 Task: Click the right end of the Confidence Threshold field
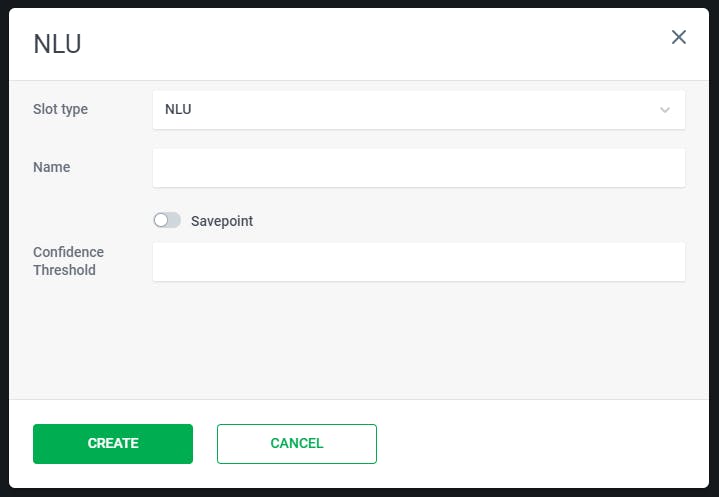tap(672, 262)
